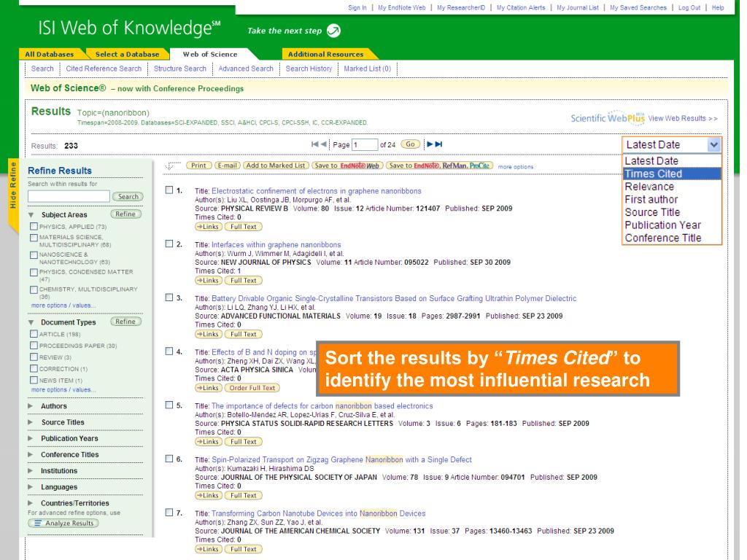Click Refine button for Subject Areas
This screenshot has height=560, width=747.
tap(125, 214)
